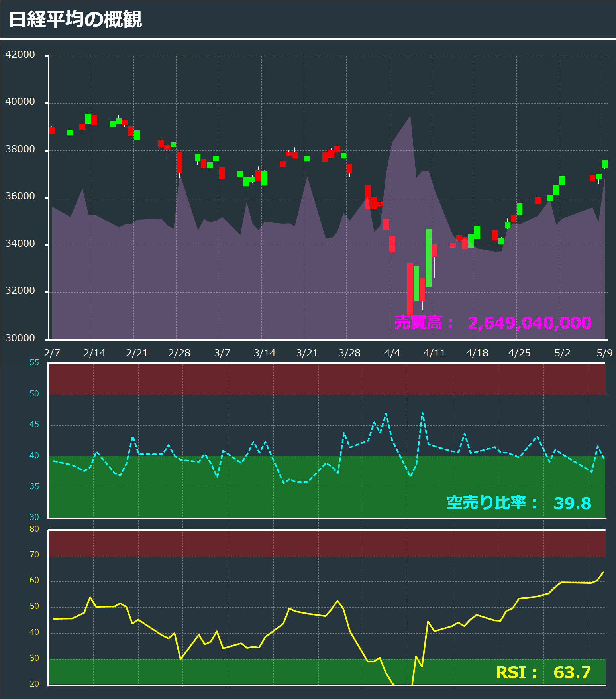Click the 60 RSI axis label
This screenshot has height=699, width=616.
pyautogui.click(x=34, y=580)
